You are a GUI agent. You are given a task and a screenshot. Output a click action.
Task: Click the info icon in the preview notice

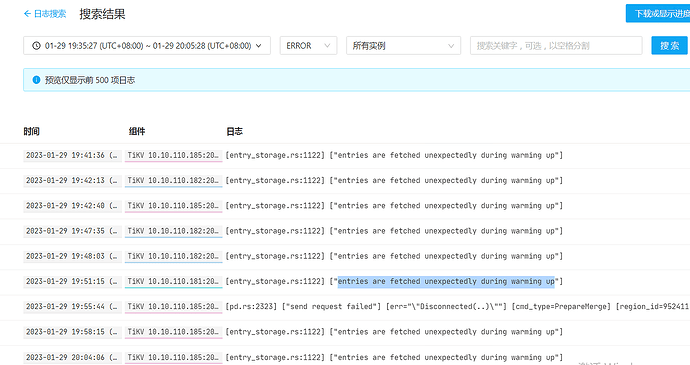coord(37,80)
